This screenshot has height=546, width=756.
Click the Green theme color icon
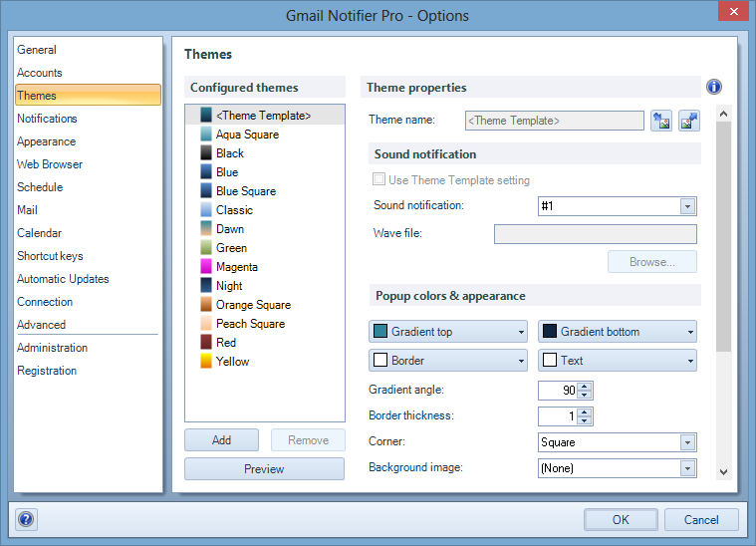point(206,247)
